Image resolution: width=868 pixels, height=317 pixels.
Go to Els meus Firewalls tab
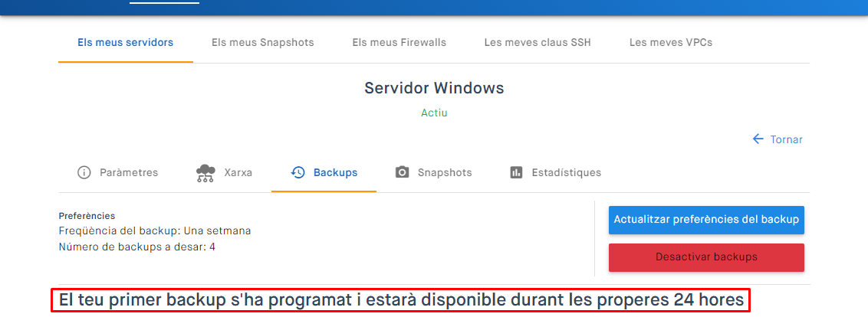pyautogui.click(x=399, y=42)
